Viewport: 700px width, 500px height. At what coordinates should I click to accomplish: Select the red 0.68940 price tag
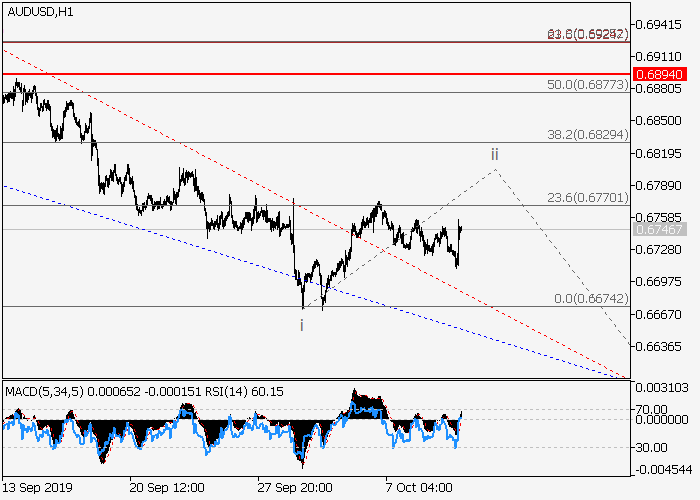point(660,74)
